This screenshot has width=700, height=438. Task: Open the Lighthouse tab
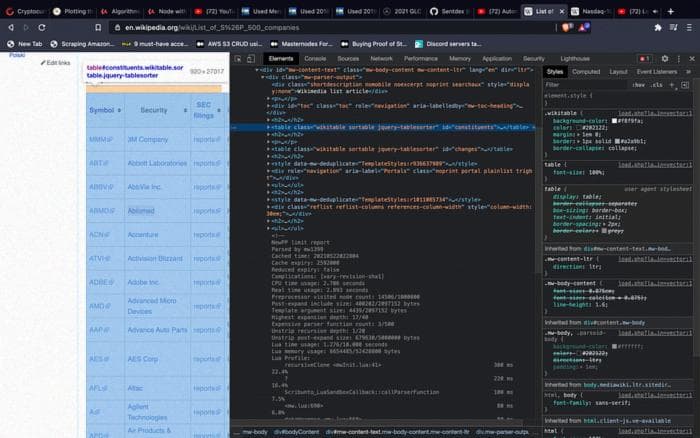[x=575, y=58]
